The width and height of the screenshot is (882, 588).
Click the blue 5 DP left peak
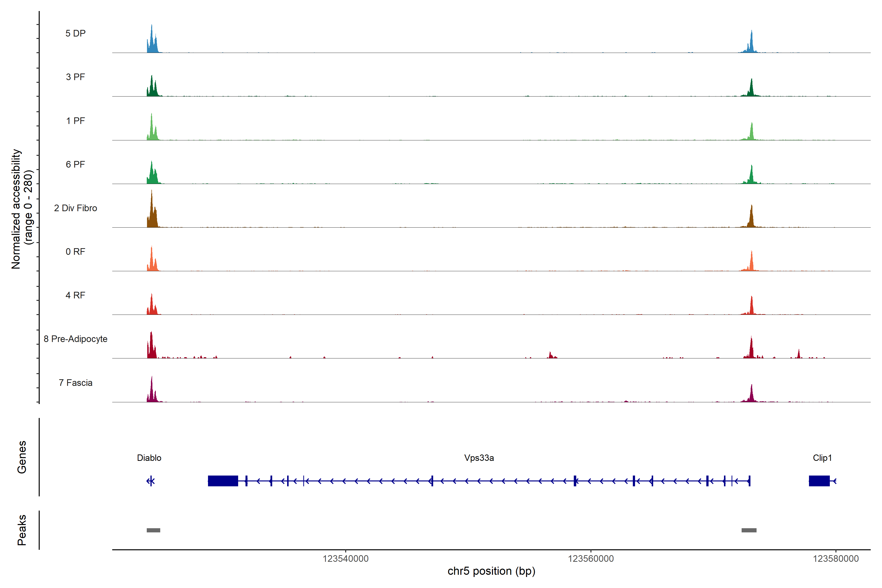[152, 43]
